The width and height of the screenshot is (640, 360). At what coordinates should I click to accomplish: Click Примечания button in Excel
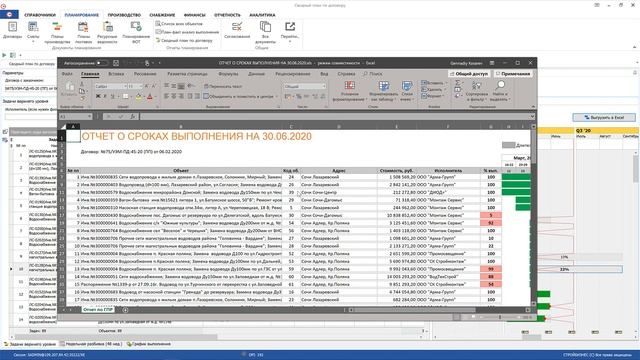tap(513, 74)
